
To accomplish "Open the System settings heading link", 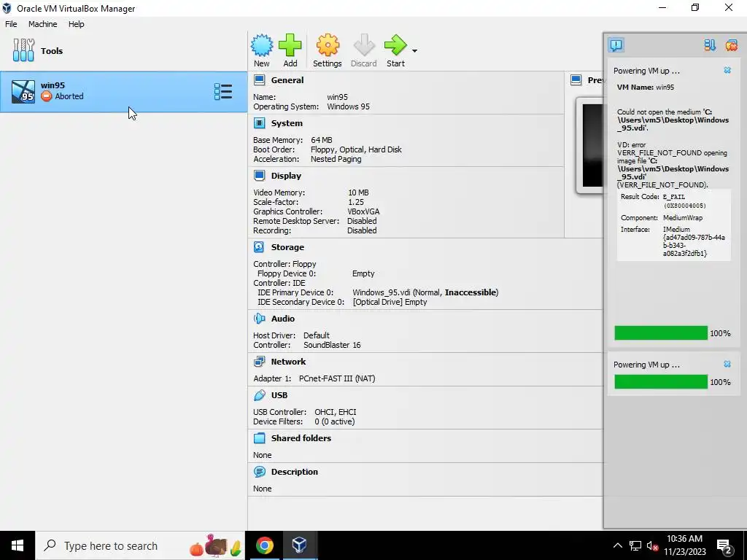I will (x=287, y=123).
